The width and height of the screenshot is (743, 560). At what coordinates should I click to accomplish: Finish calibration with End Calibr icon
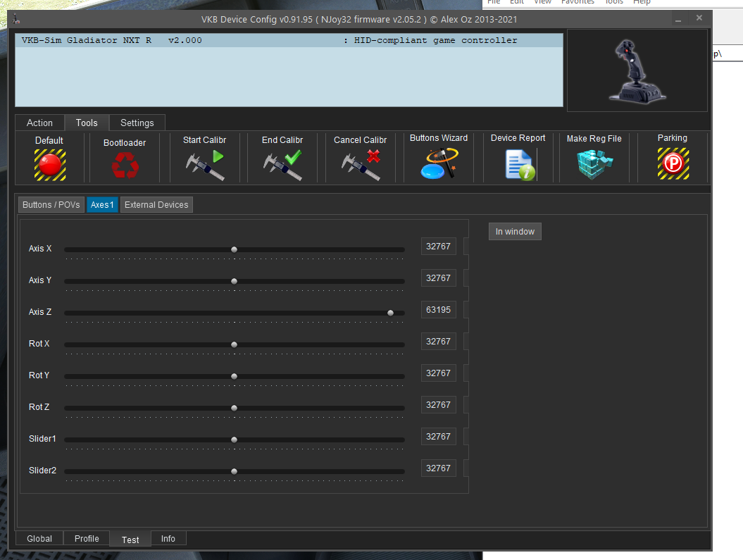pyautogui.click(x=282, y=165)
